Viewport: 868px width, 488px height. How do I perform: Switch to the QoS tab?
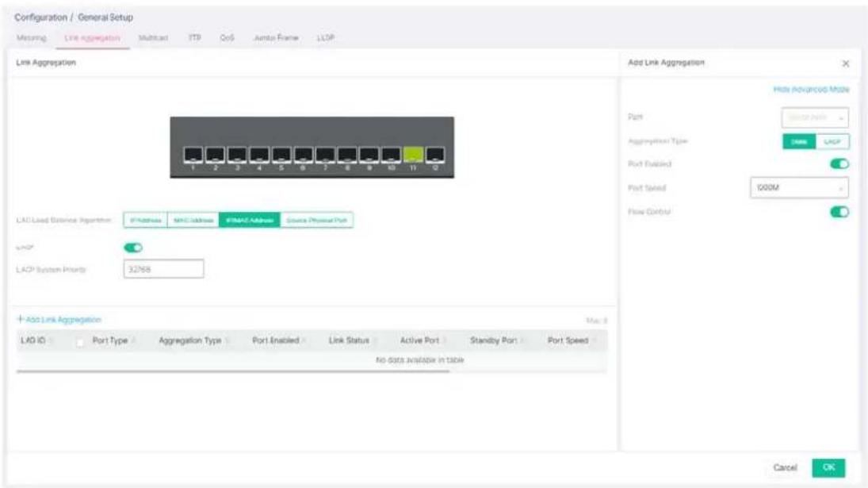[227, 37]
